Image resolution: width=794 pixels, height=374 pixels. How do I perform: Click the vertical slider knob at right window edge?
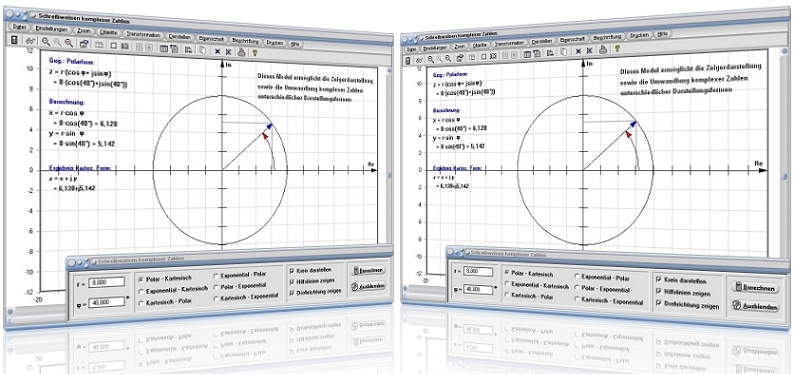pyautogui.click(x=784, y=177)
